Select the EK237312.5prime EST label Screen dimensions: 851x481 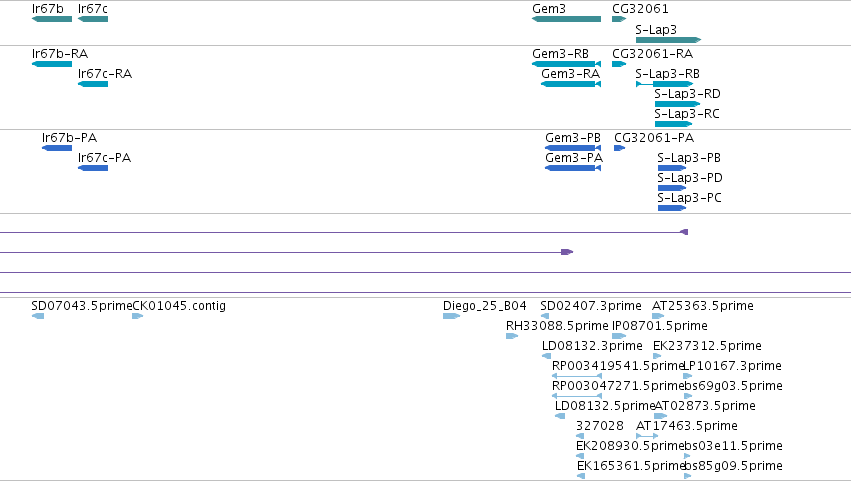pyautogui.click(x=707, y=346)
